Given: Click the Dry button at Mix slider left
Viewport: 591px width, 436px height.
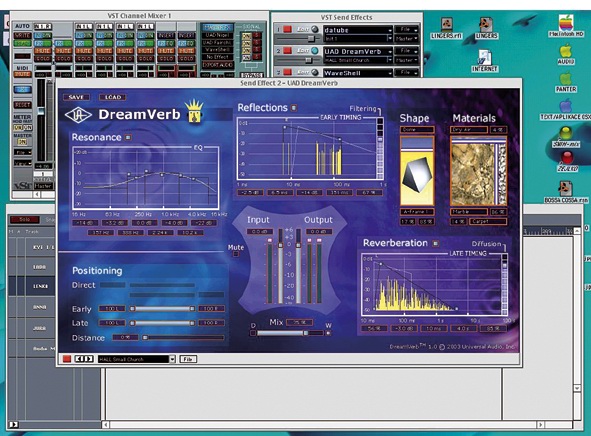Looking at the screenshot, I should pos(253,333).
